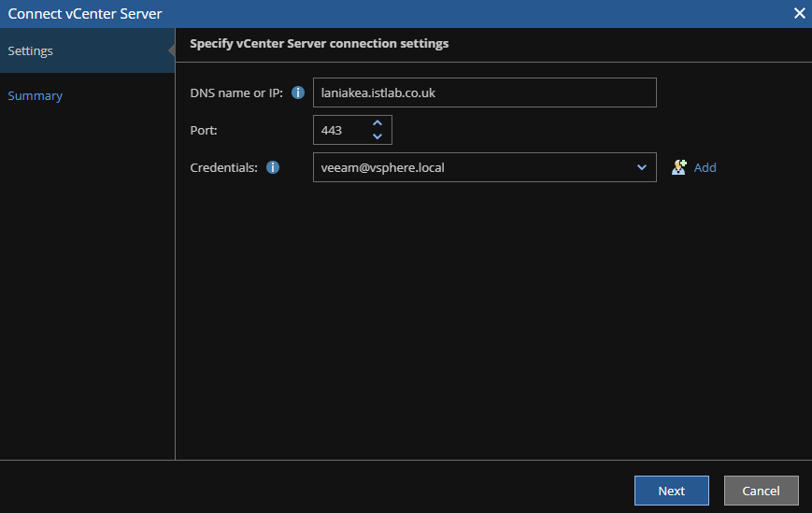Increase the port with the up arrow
Image resolution: width=812 pixels, height=513 pixels.
[x=378, y=123]
